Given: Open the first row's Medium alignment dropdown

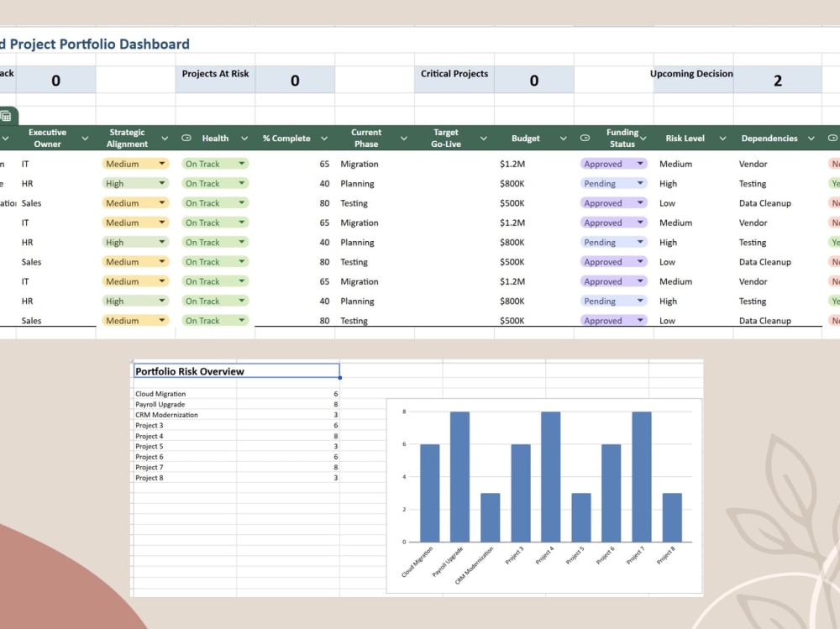Looking at the screenshot, I should tap(162, 164).
